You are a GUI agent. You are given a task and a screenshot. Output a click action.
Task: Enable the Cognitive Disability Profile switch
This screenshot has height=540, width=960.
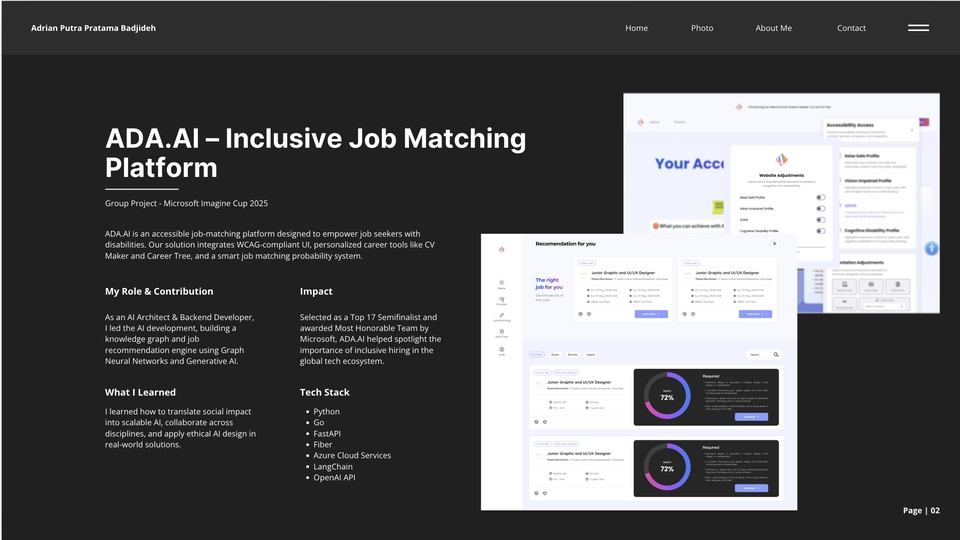pyautogui.click(x=820, y=231)
